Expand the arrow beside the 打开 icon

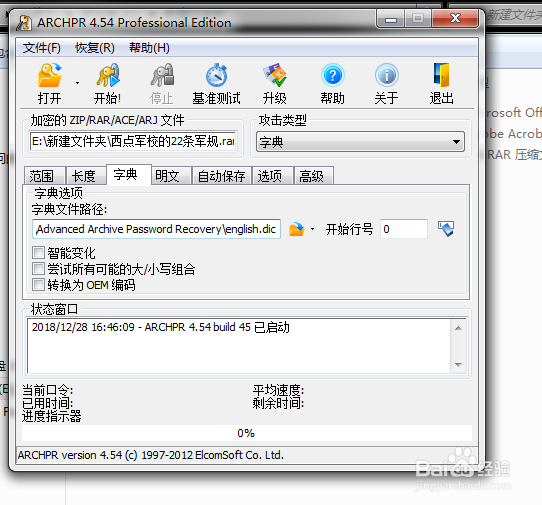pos(77,83)
